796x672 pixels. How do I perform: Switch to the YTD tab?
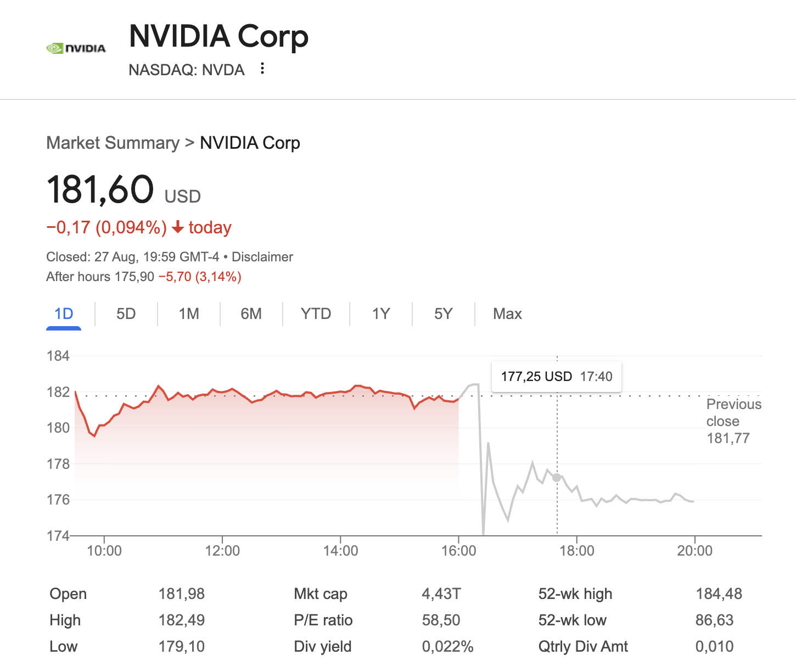point(316,314)
